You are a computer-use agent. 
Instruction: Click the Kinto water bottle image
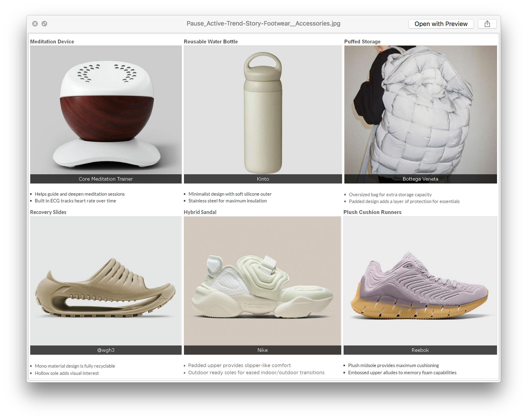pos(263,110)
